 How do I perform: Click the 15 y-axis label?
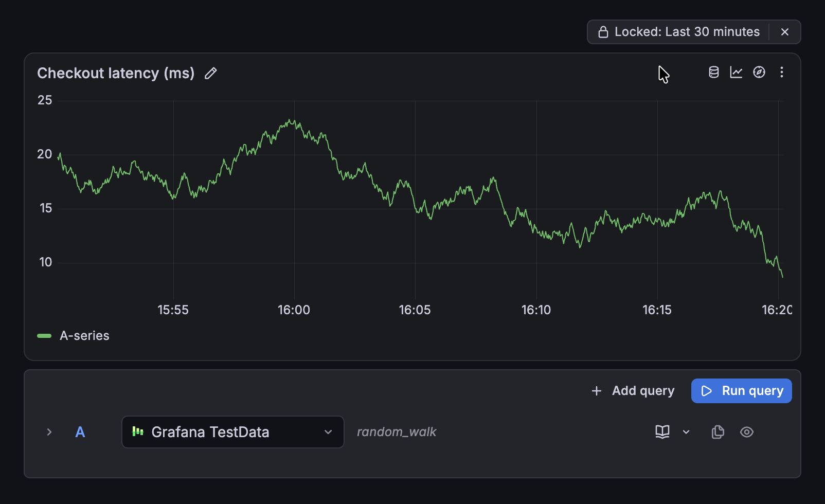tap(46, 208)
